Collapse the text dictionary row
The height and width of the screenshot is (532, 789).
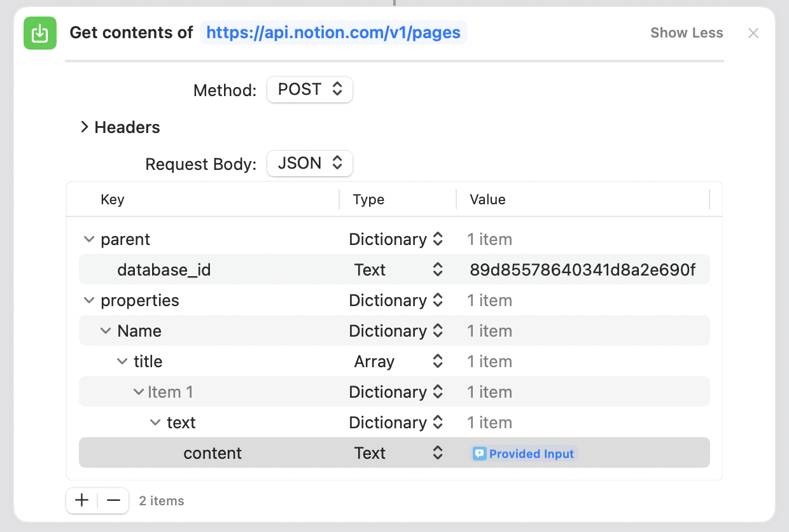(155, 423)
